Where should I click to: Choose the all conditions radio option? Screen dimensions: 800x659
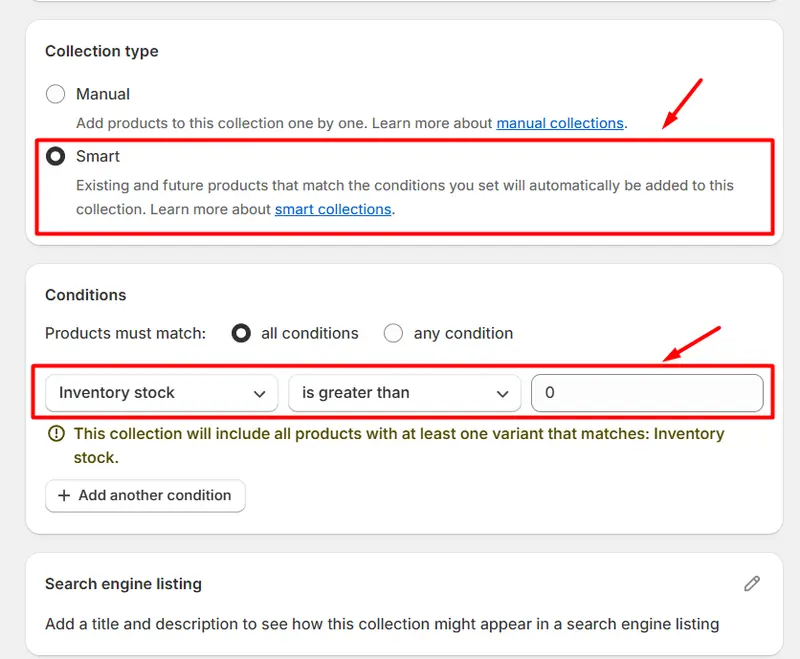click(x=241, y=333)
